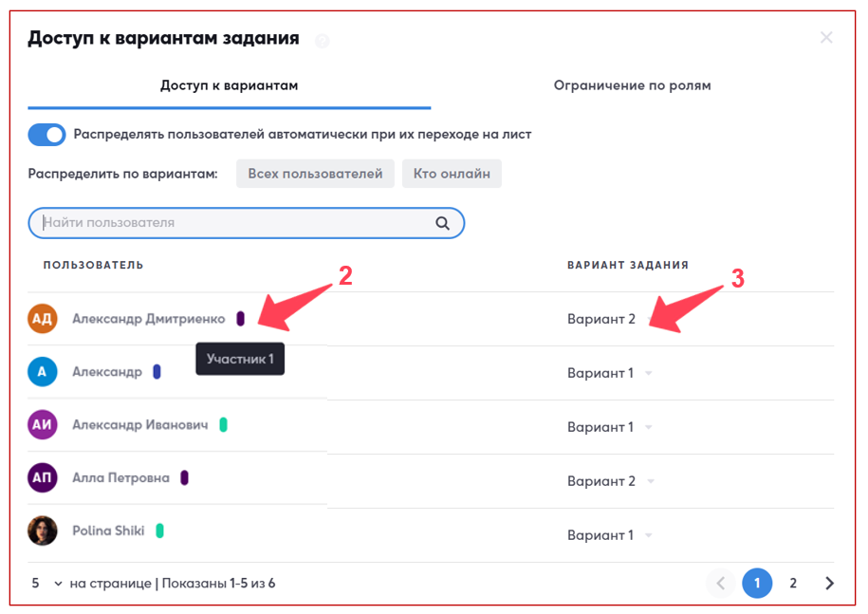The height and width of the screenshot is (614, 868).
Task: Switch to the Ограничение по ролям tab
Action: [632, 86]
